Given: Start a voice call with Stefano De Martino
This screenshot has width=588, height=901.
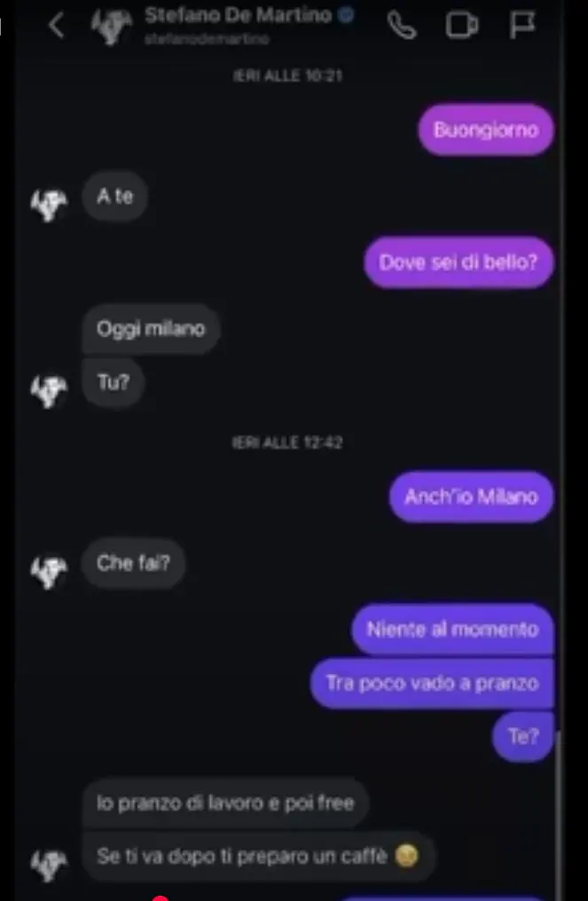Looking at the screenshot, I should coord(402,25).
